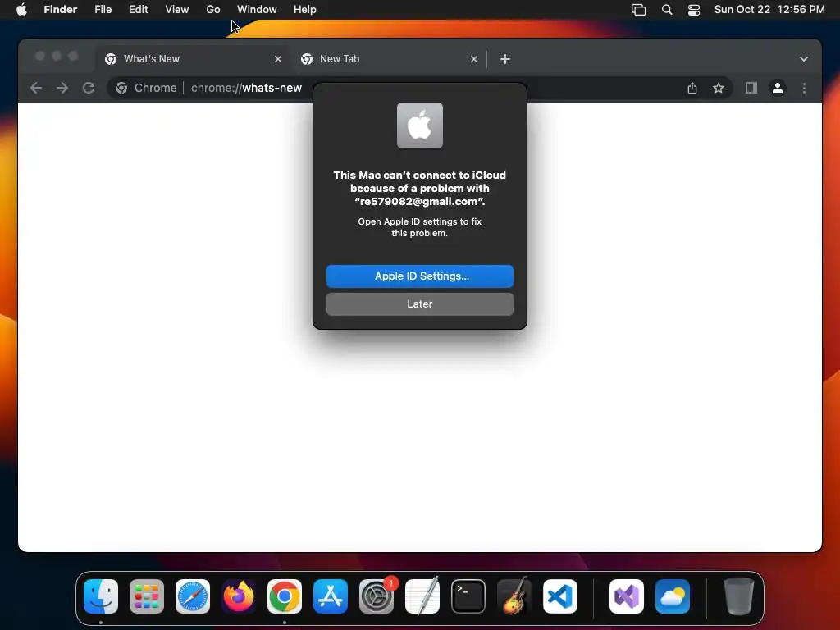The height and width of the screenshot is (630, 840).
Task: Open a new Chrome tab with plus
Action: click(x=504, y=59)
